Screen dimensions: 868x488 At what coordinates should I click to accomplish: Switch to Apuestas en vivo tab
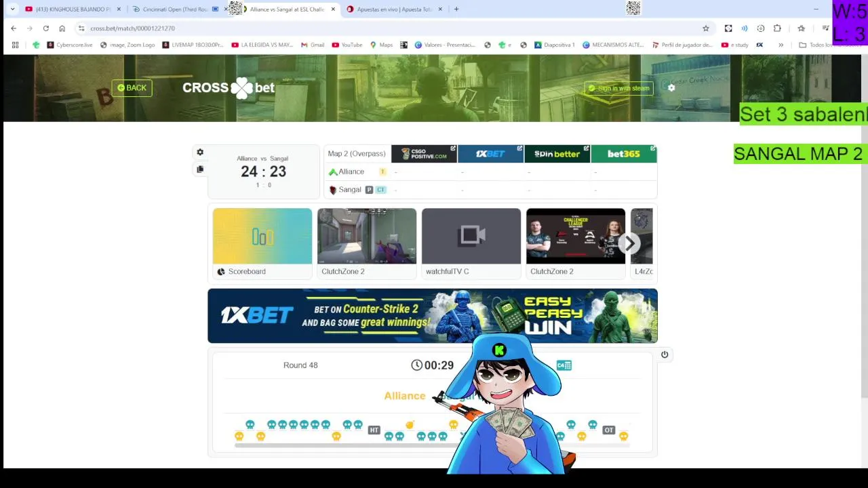tap(395, 9)
